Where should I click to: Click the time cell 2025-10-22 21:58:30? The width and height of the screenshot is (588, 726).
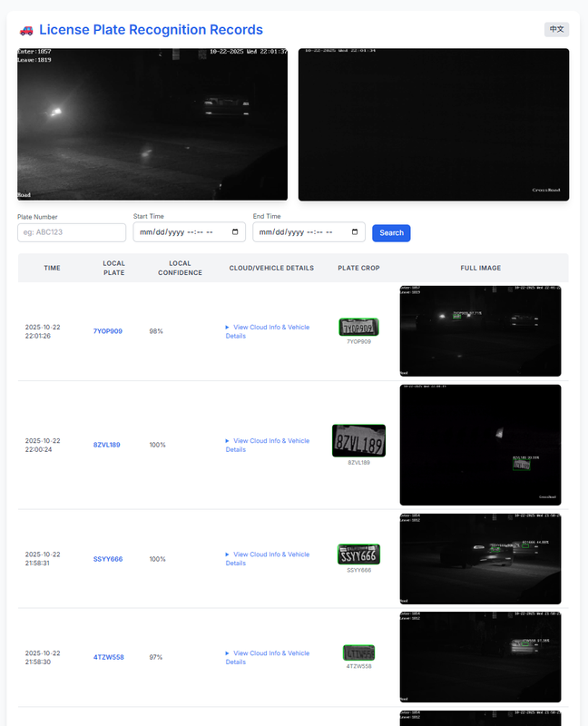coord(43,657)
